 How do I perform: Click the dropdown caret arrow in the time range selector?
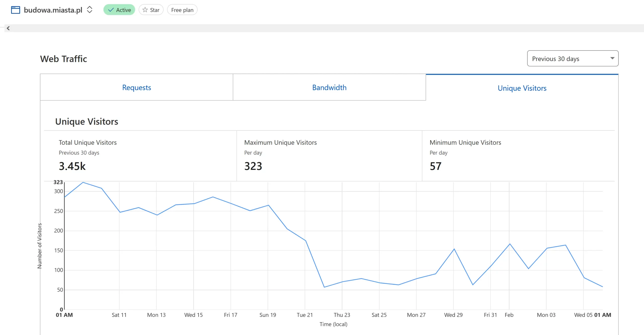point(612,58)
